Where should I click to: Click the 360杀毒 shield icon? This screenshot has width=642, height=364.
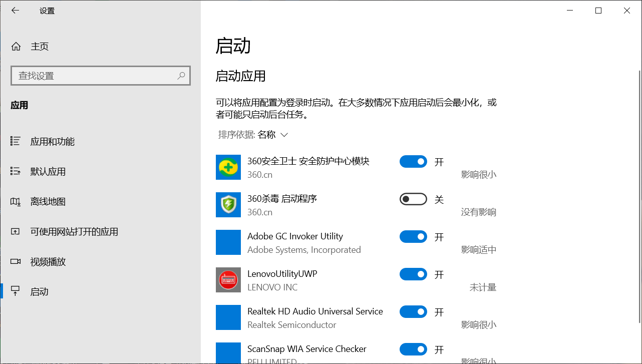coord(228,205)
